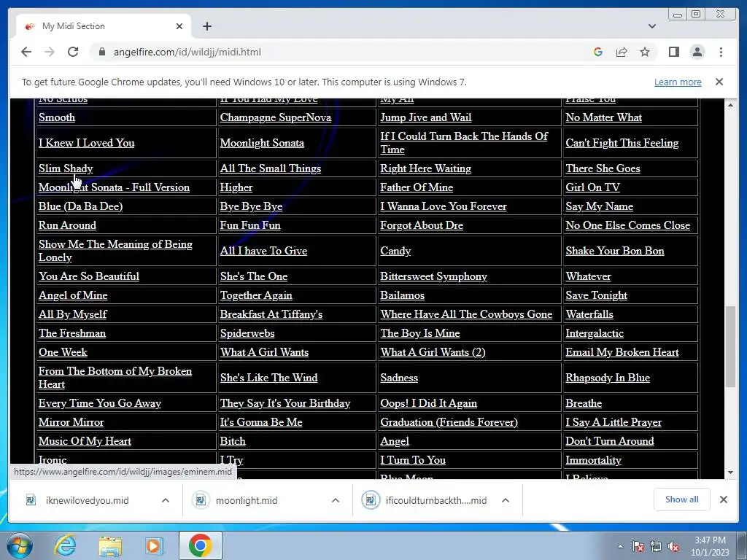Screen dimensions: 747x560
Task: Launch Internet Explorer from taskbar
Action: 65,545
